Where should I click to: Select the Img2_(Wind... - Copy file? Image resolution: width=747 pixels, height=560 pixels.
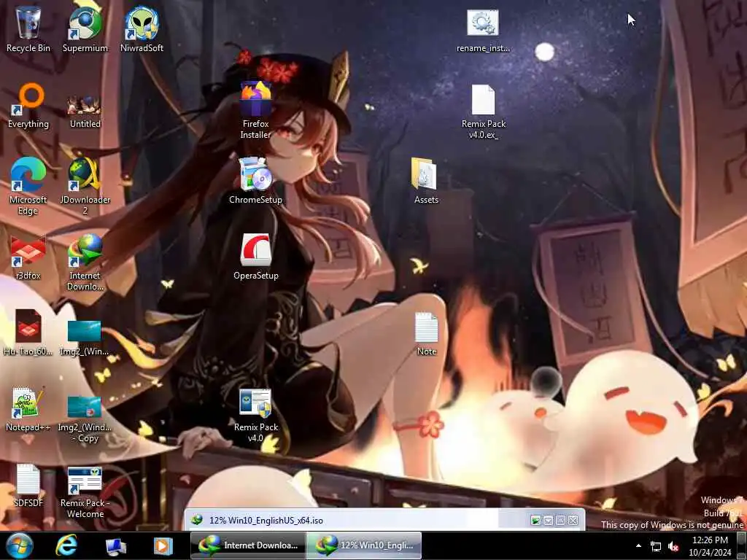[x=85, y=419]
